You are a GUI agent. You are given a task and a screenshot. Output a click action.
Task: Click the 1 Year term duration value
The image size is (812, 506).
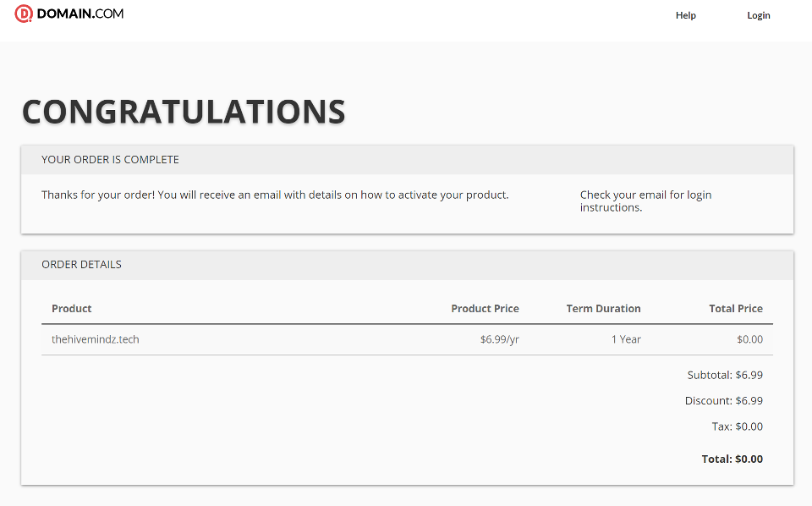click(x=626, y=339)
